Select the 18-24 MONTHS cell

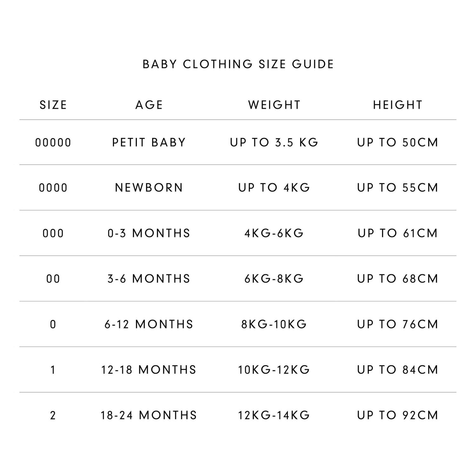tap(149, 415)
